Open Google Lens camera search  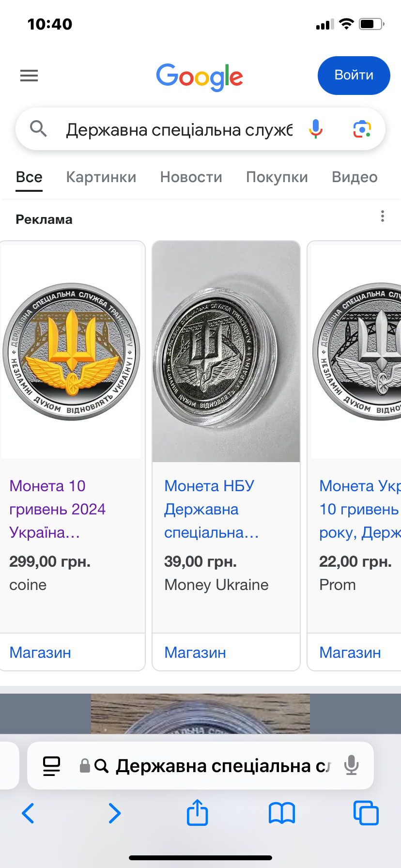point(362,129)
